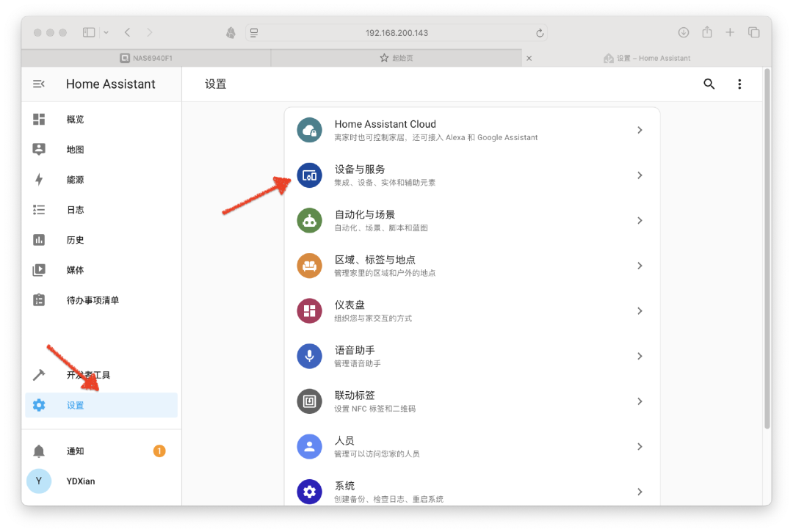Click the 设备与服务 blue devices icon

[309, 175]
